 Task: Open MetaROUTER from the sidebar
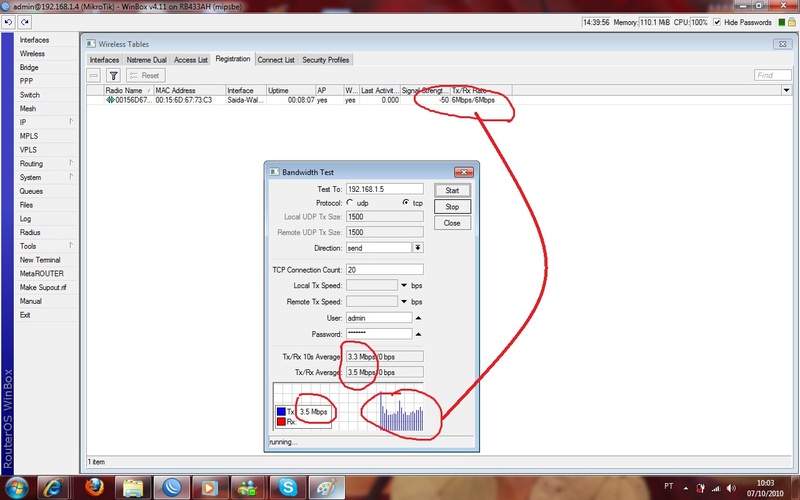41,273
